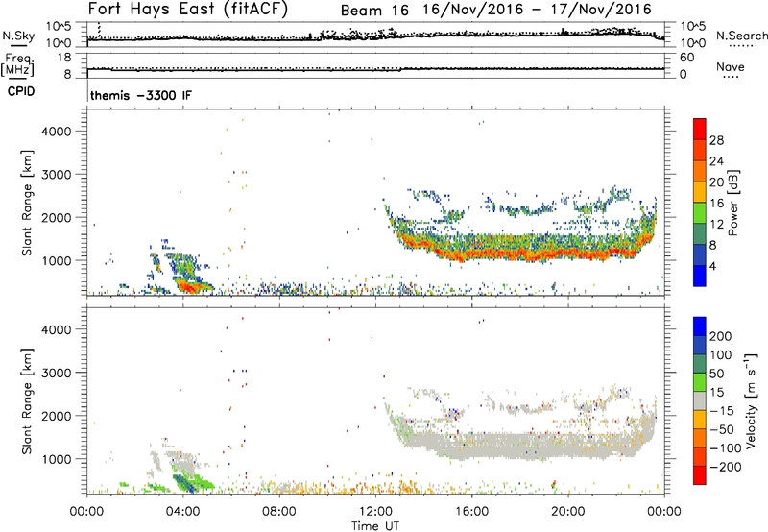
Task: Click the '12:00' time tick label
Action: click(375, 512)
